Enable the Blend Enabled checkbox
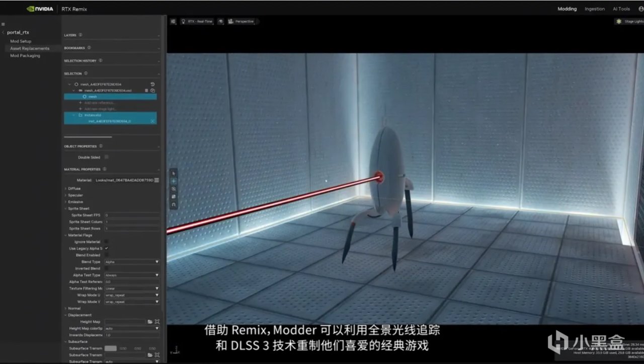The height and width of the screenshot is (364, 644). tap(106, 255)
